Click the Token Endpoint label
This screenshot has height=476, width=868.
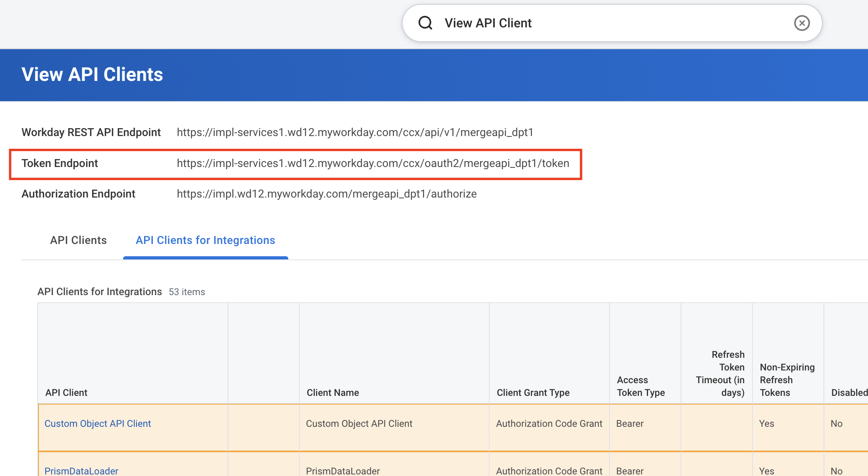click(60, 163)
